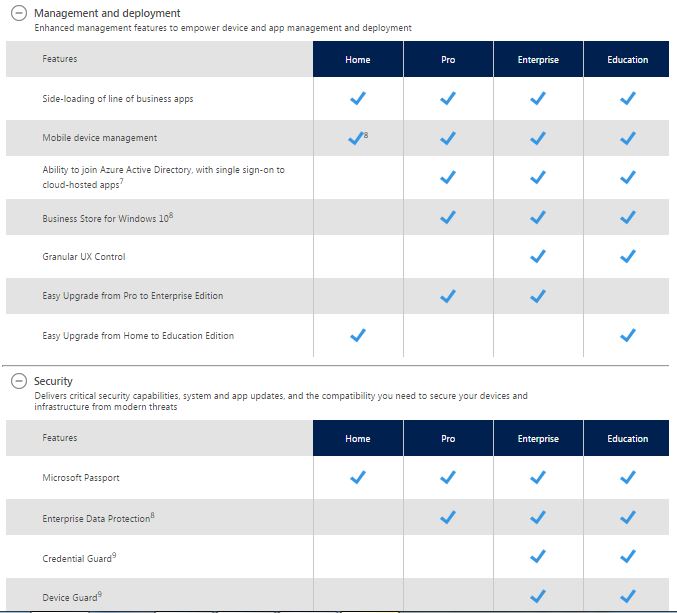This screenshot has height=613, width=677.
Task: Click the Enterprise checkmark for Granular UX Control
Action: coord(538,256)
